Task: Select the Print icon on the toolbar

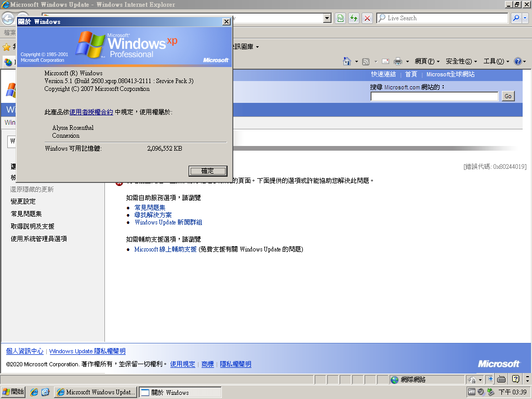Action: pos(398,61)
